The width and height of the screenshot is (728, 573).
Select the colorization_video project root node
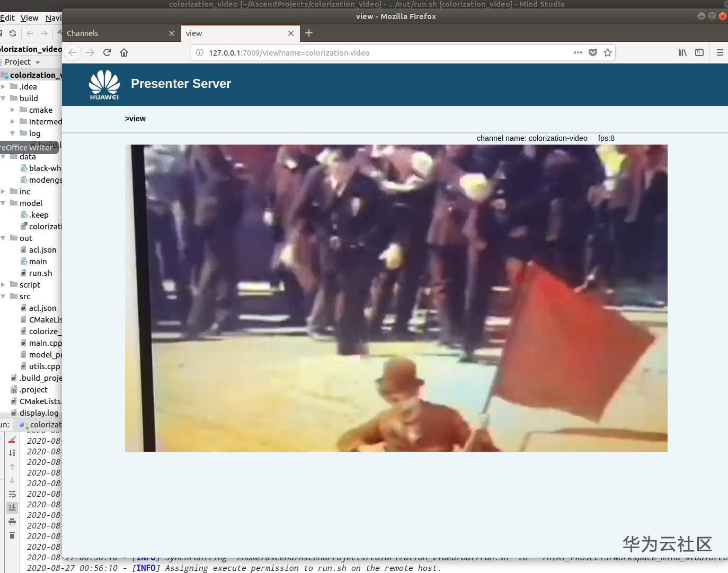point(32,75)
